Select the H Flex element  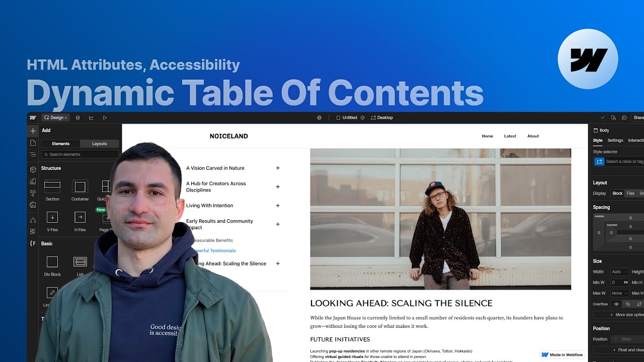pos(80,221)
